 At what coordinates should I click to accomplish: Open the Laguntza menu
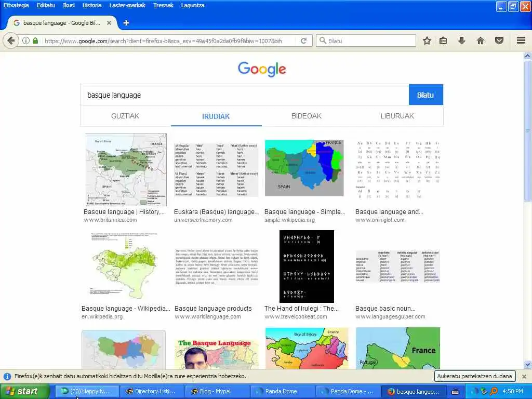(193, 5)
